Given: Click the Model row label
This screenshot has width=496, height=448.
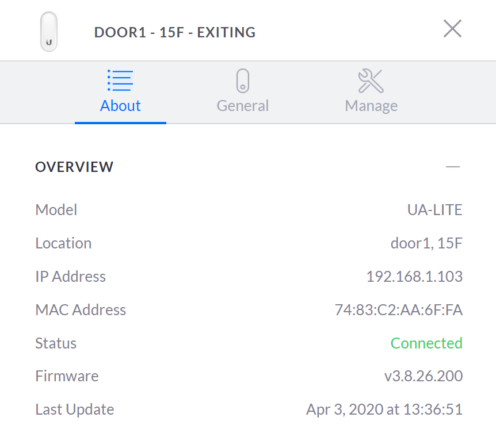Looking at the screenshot, I should click(56, 210).
